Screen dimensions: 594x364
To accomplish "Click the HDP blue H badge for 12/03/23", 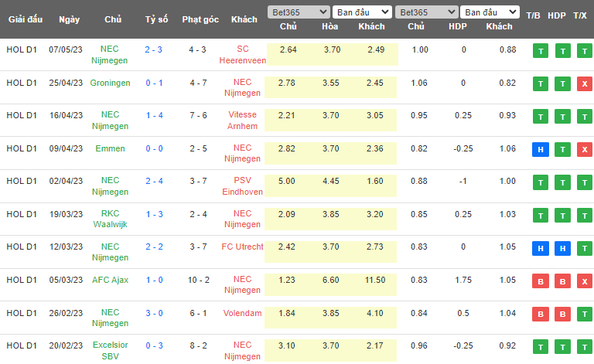I will [x=563, y=249].
